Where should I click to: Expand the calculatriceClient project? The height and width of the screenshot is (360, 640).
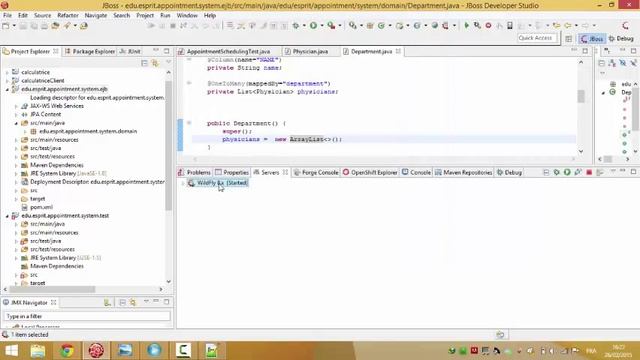pyautogui.click(x=7, y=81)
